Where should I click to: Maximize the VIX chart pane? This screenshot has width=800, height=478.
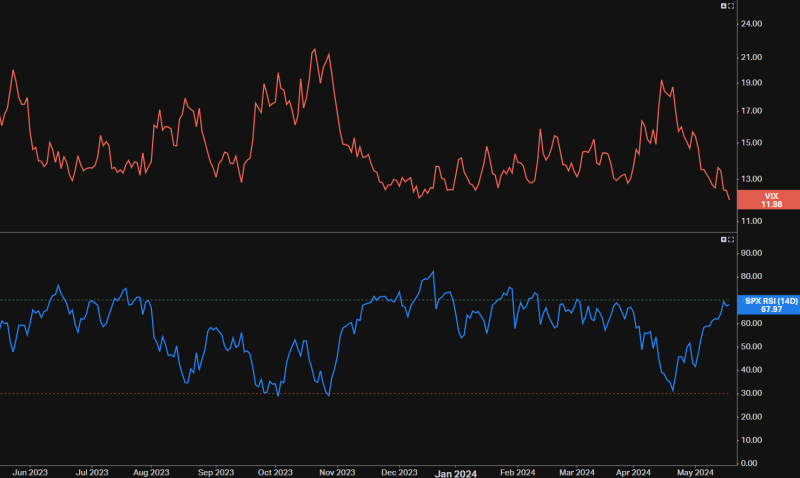[731, 6]
